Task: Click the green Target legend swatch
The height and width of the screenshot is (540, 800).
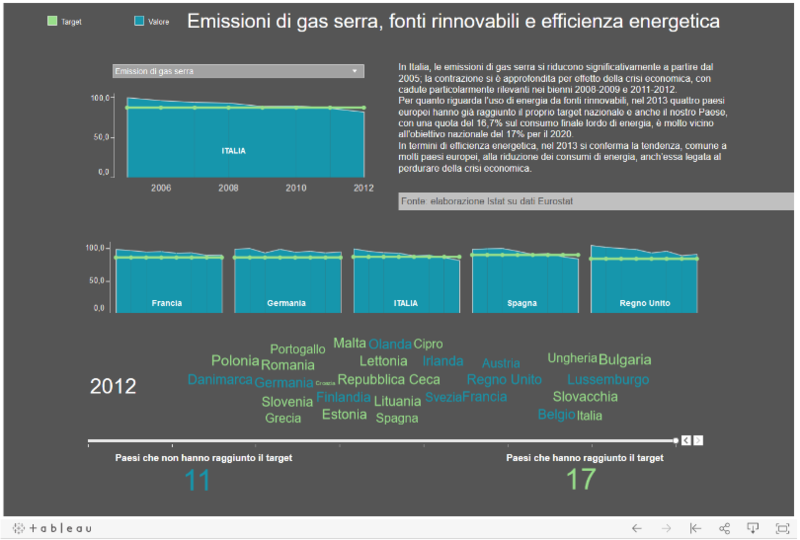Action: click(x=53, y=21)
